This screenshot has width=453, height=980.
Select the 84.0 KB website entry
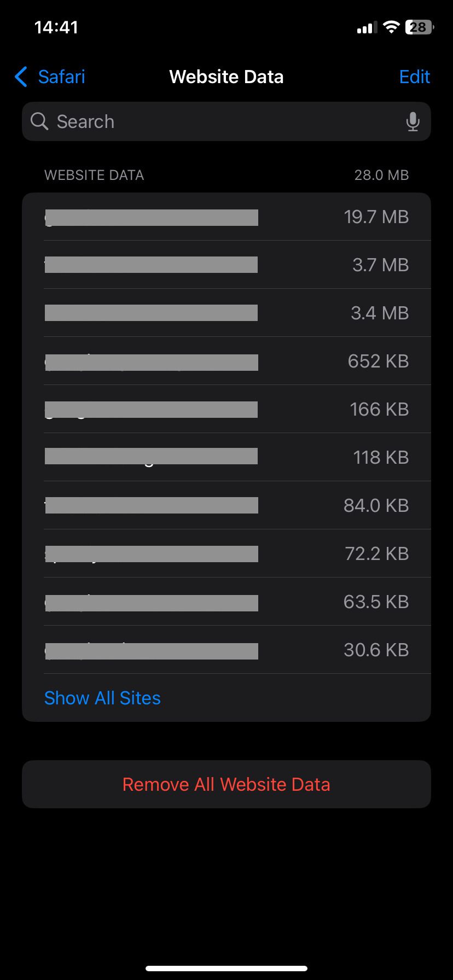(226, 505)
